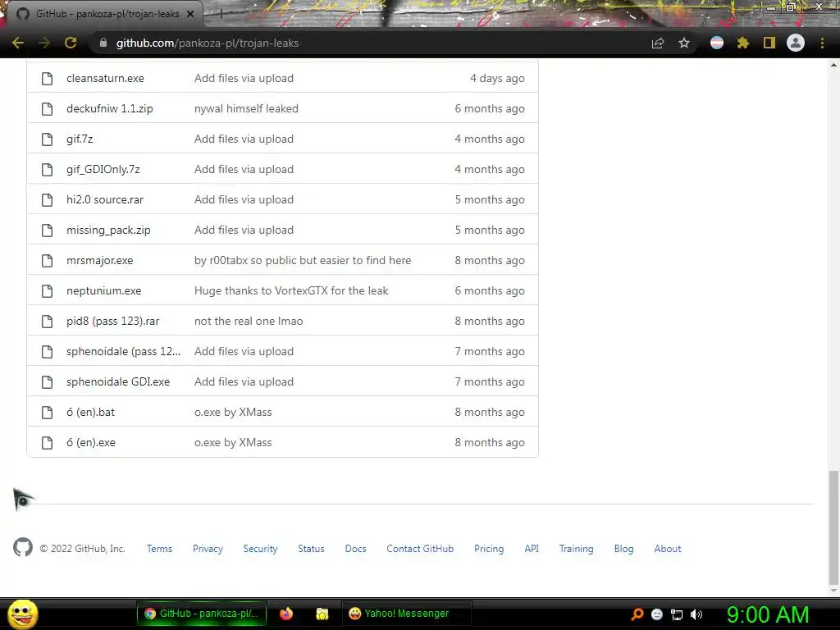The height and width of the screenshot is (630, 840).
Task: Open sphenoidale (pass 12... file
Action: [123, 351]
